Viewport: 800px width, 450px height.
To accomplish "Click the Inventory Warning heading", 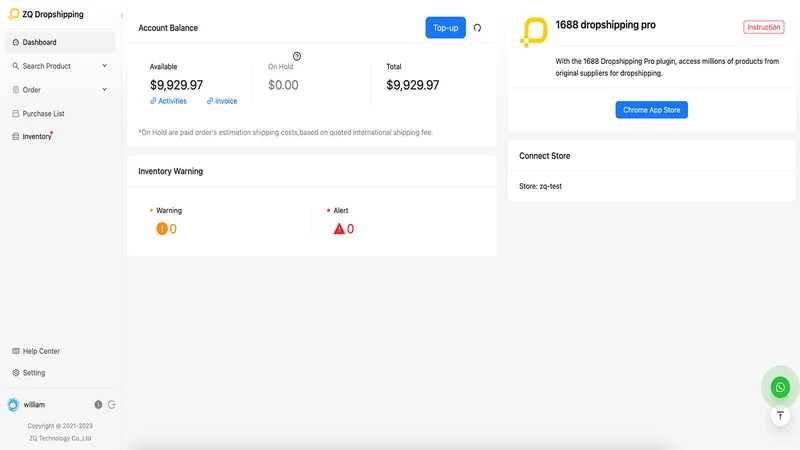I will [x=170, y=171].
